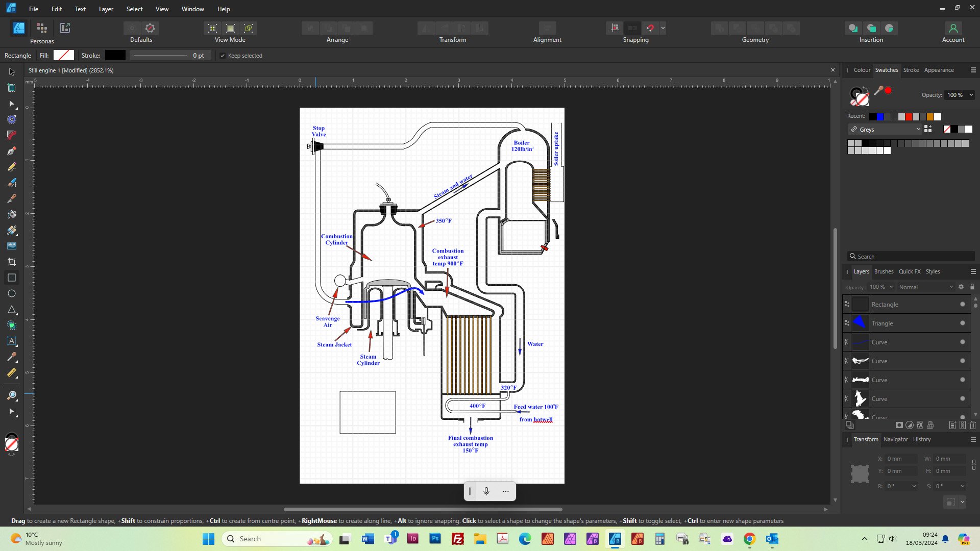
Task: Open Snapping options dropdown arrow
Action: click(663, 28)
